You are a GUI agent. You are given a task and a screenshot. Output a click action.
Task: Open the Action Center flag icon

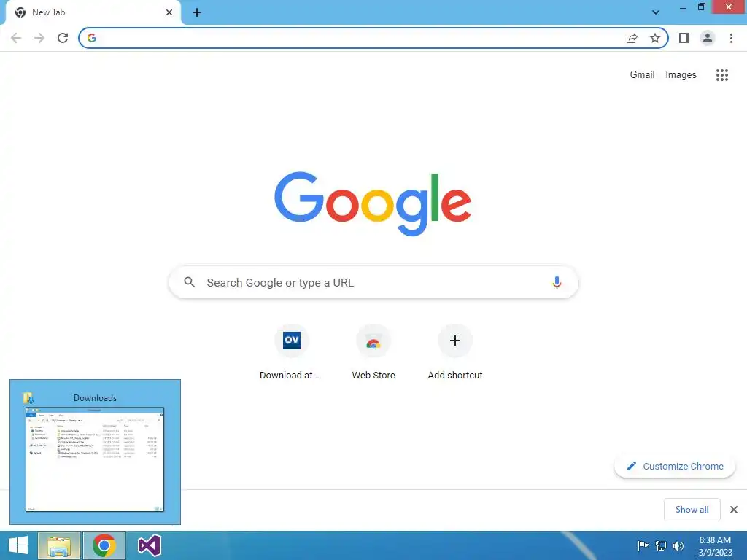pyautogui.click(x=643, y=545)
